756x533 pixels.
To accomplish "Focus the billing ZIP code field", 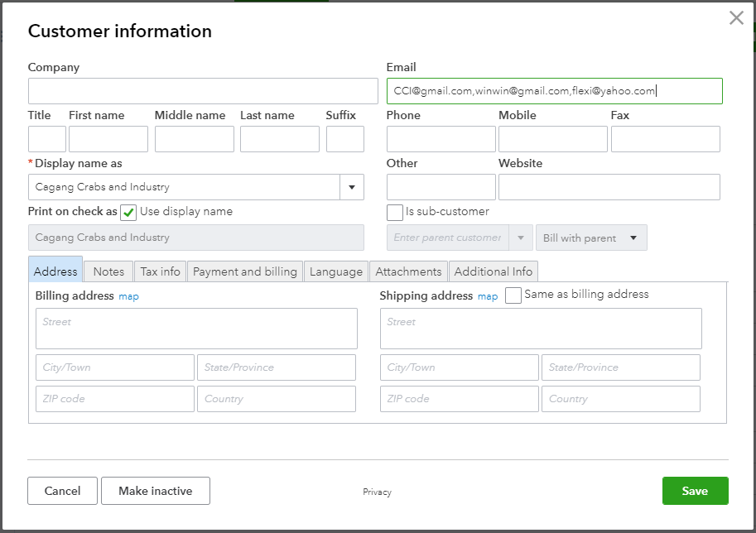I will click(x=115, y=399).
